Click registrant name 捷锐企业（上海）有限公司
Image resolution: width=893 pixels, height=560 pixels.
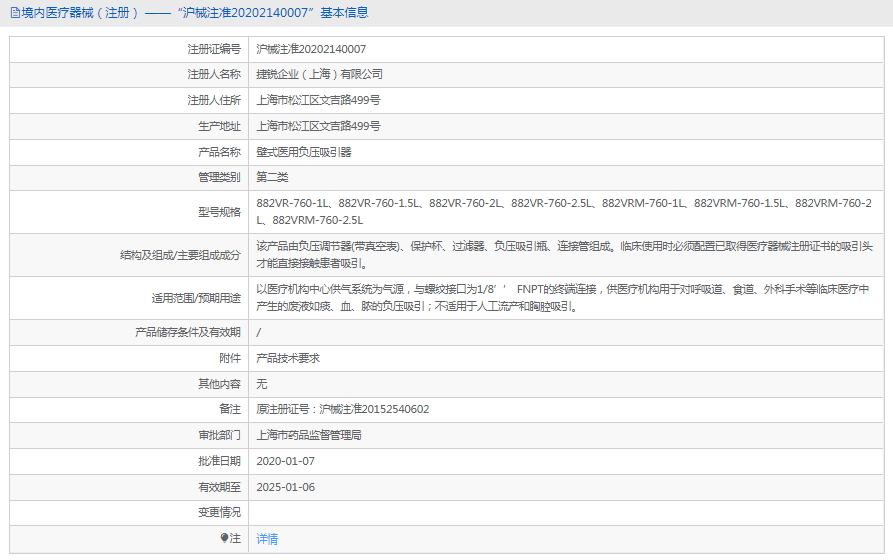[x=319, y=74]
